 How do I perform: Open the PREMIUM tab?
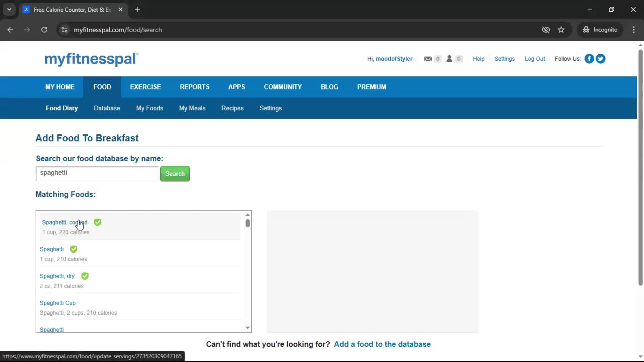[x=372, y=87]
